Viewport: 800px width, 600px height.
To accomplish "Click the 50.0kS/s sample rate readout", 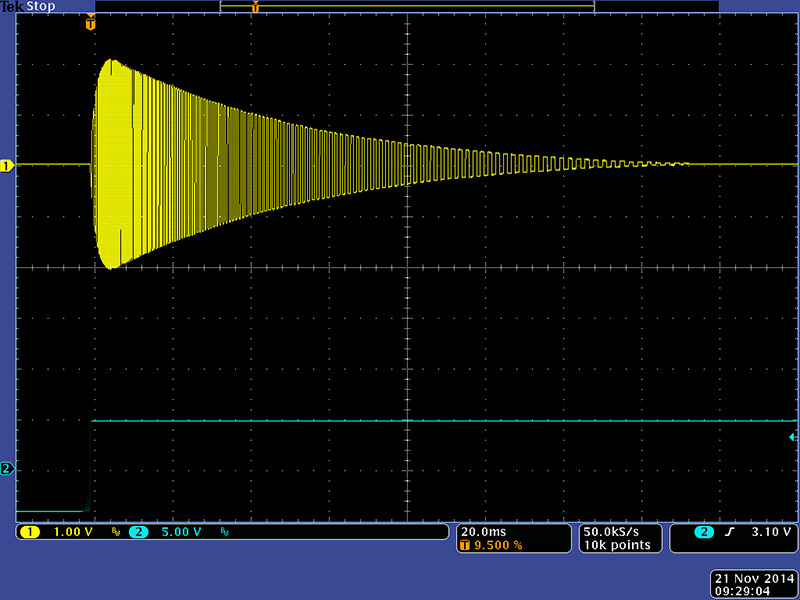I will point(616,531).
